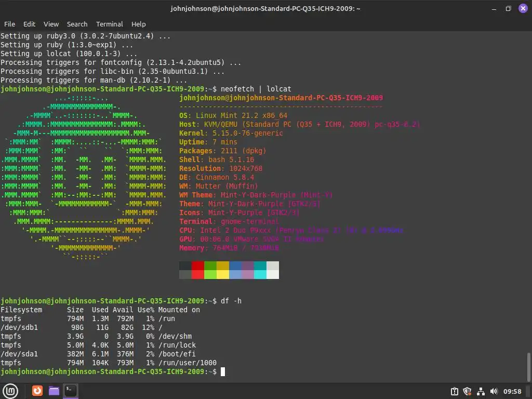Image resolution: width=532 pixels, height=399 pixels.
Task: Open the Edit menu
Action: pyautogui.click(x=29, y=24)
